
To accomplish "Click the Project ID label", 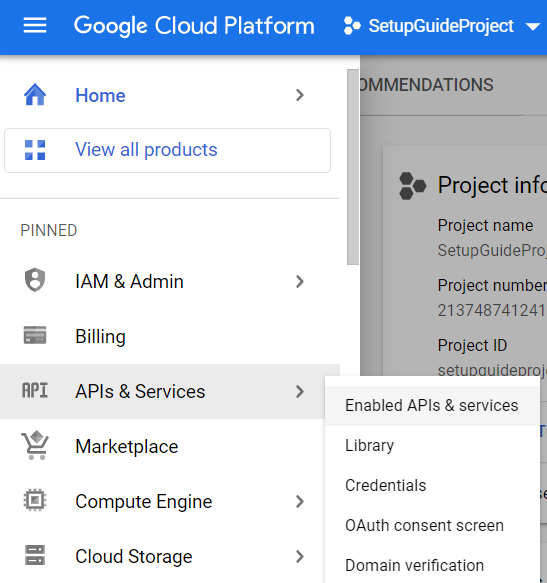I will click(472, 345).
